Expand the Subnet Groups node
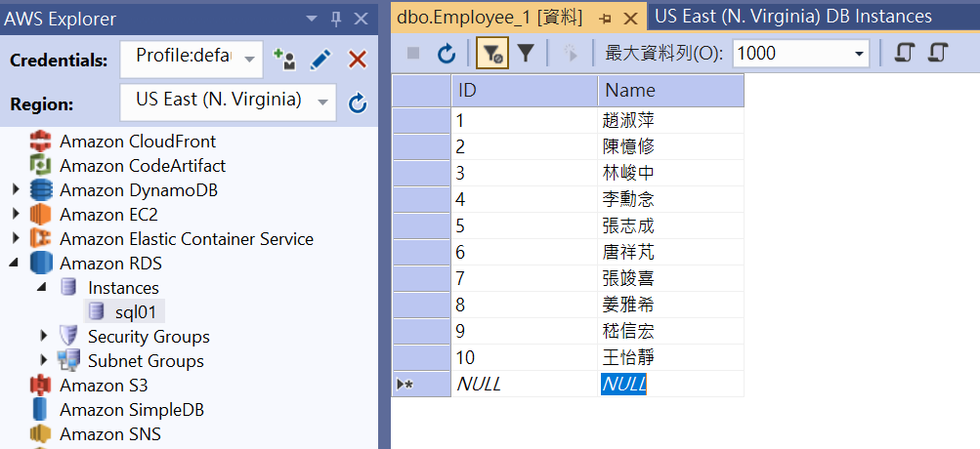This screenshot has width=980, height=449. pyautogui.click(x=43, y=361)
